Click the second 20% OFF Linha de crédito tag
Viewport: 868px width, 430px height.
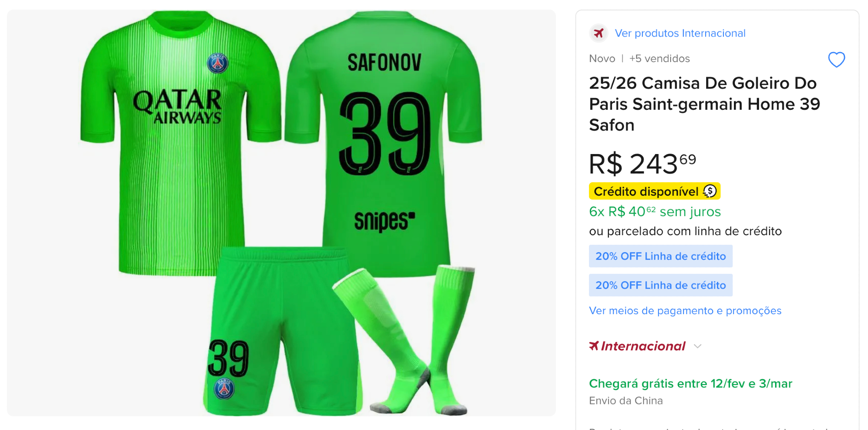pos(660,286)
